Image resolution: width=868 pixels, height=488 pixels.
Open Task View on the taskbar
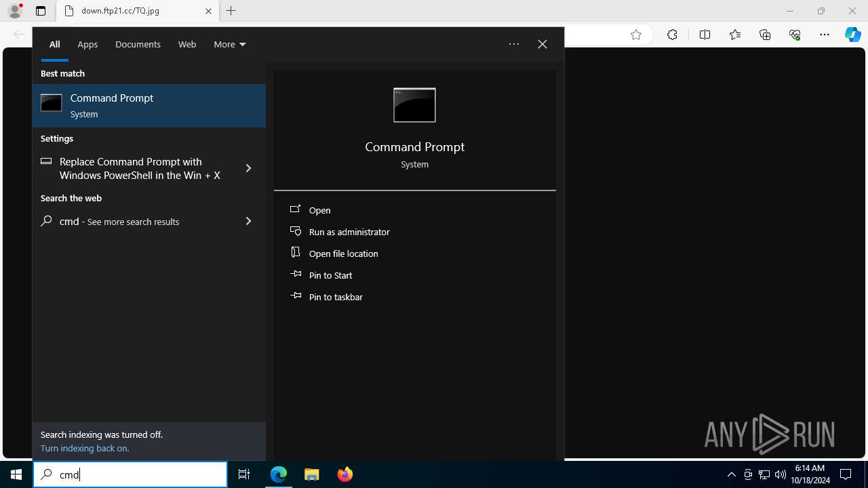[244, 474]
